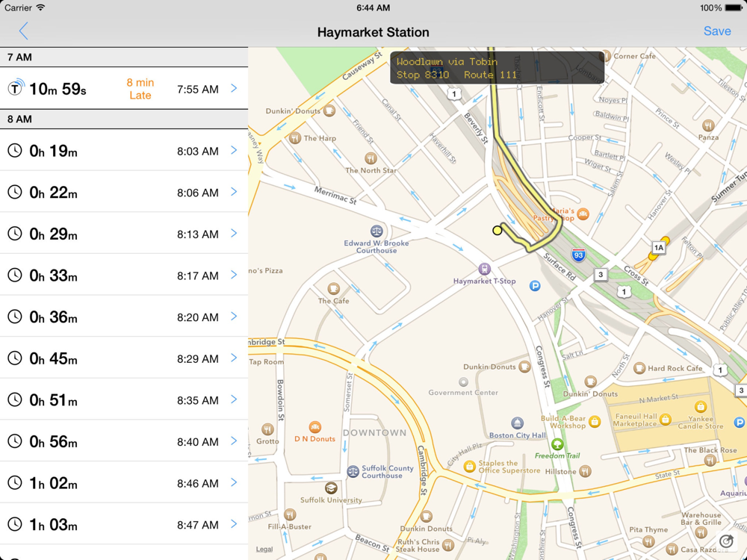This screenshot has height=560, width=747.
Task: Tap the Build-A-Bear Workshop shopping icon
Action: pos(594,422)
